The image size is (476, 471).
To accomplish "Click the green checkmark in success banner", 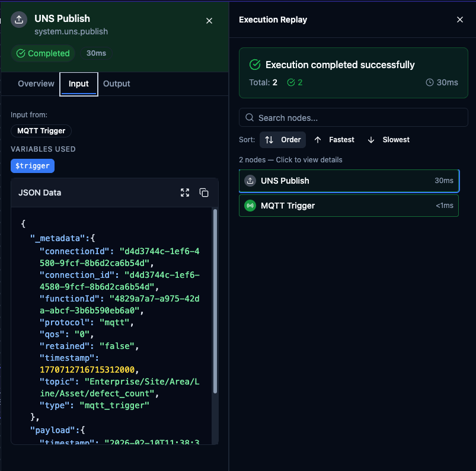I will coord(255,65).
